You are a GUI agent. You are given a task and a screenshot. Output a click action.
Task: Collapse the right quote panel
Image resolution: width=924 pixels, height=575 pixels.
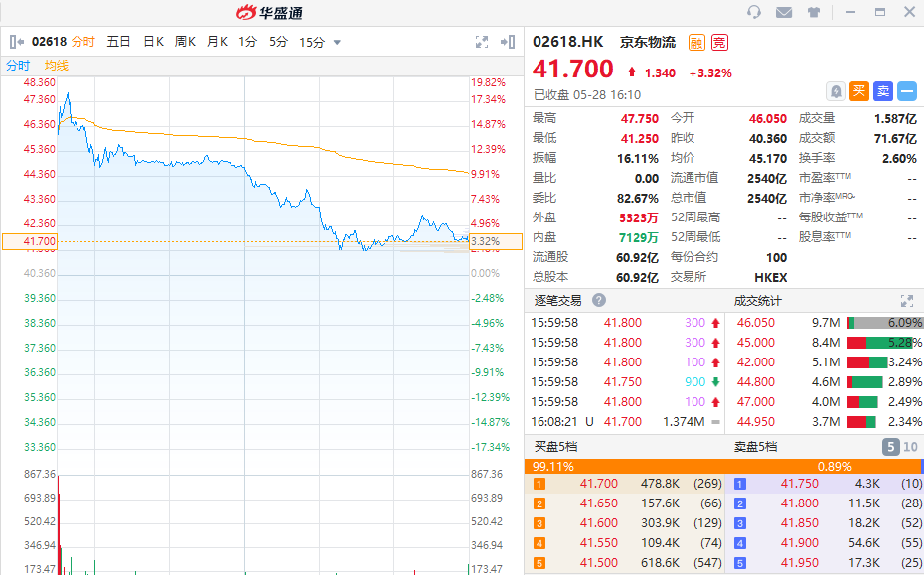509,42
